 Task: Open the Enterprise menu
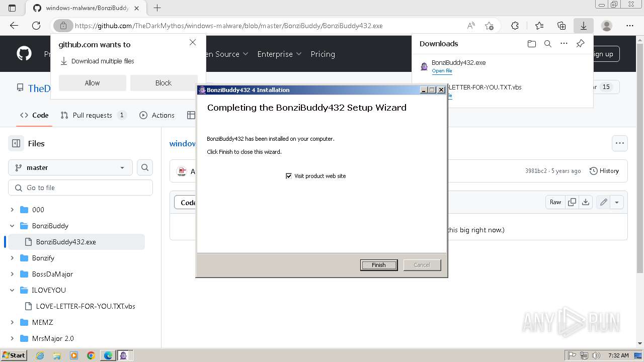tap(279, 54)
